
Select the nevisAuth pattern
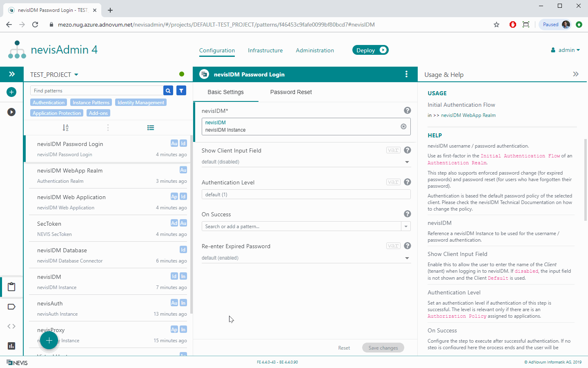108,308
